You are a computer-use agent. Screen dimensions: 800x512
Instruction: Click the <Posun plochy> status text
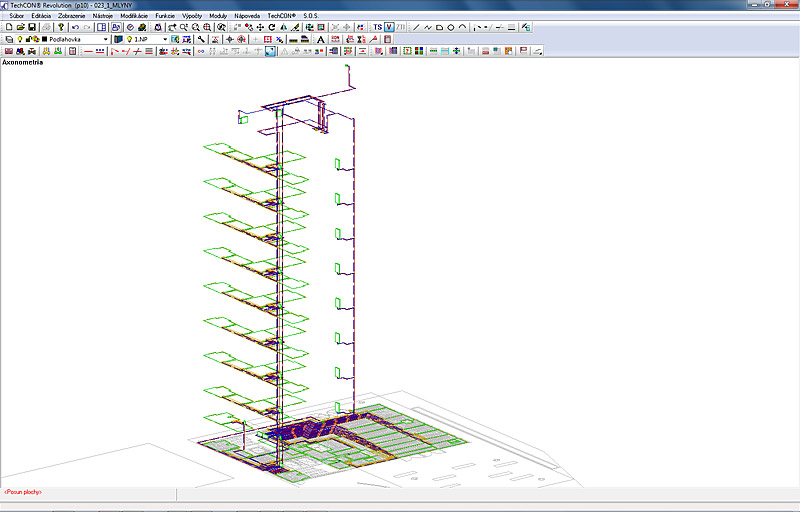[x=23, y=492]
